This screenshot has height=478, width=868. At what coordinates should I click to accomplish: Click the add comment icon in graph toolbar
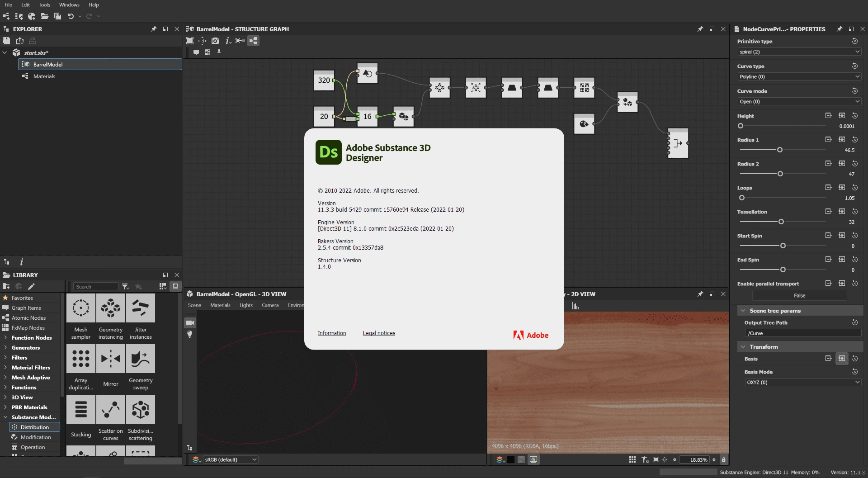click(196, 52)
